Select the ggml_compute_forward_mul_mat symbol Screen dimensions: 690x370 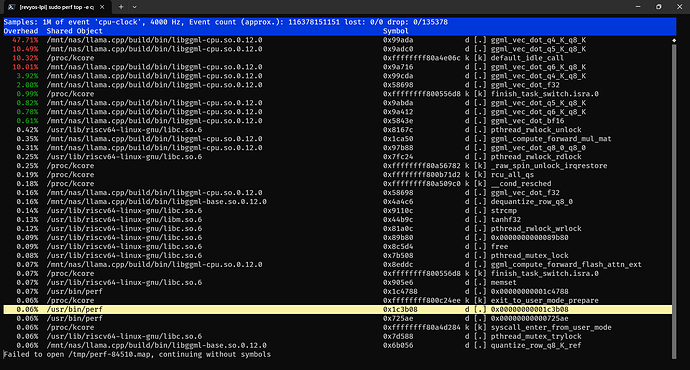click(551, 139)
